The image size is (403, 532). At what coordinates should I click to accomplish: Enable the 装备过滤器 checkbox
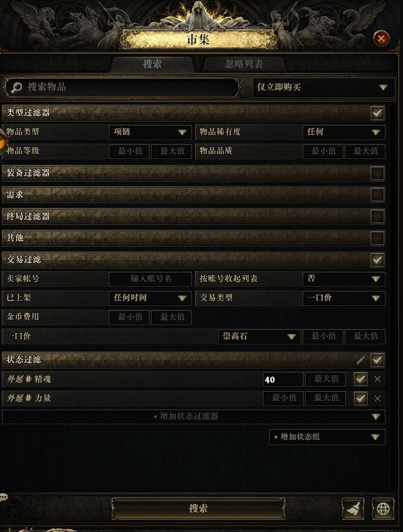[377, 173]
